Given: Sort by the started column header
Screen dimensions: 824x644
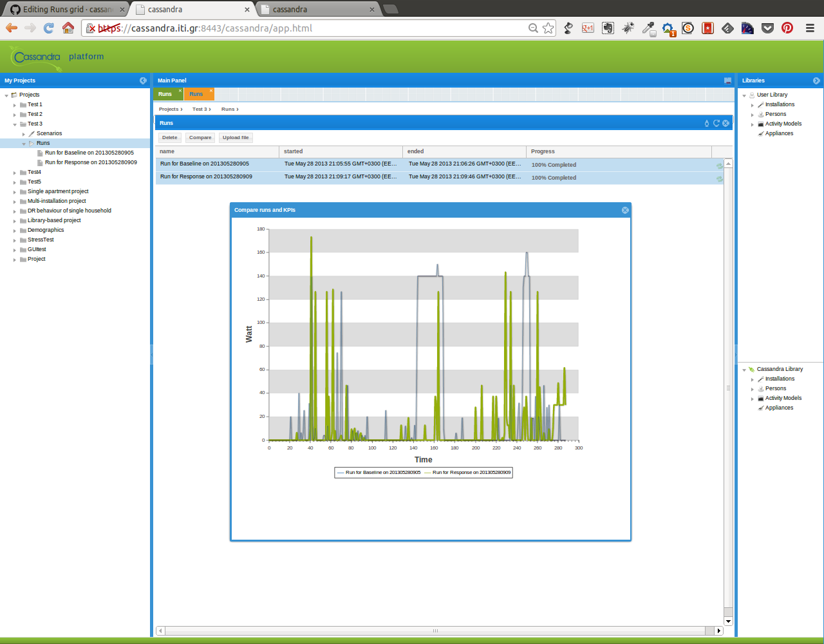Looking at the screenshot, I should [341, 151].
